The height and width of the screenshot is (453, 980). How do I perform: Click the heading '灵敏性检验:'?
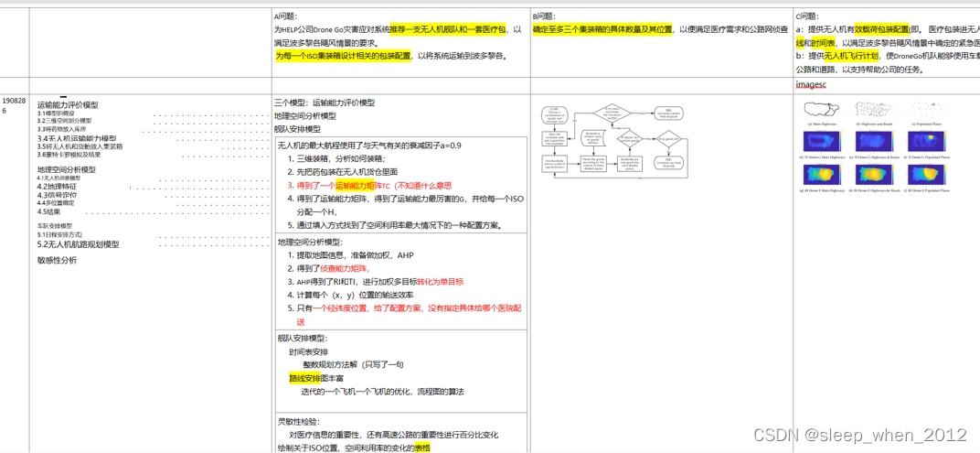pos(299,422)
